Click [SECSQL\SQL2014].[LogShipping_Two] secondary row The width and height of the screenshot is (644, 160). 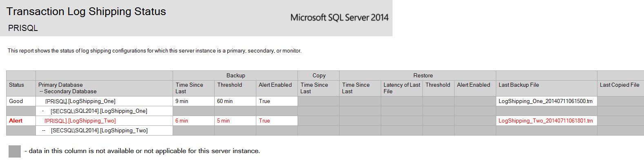[x=104, y=130]
